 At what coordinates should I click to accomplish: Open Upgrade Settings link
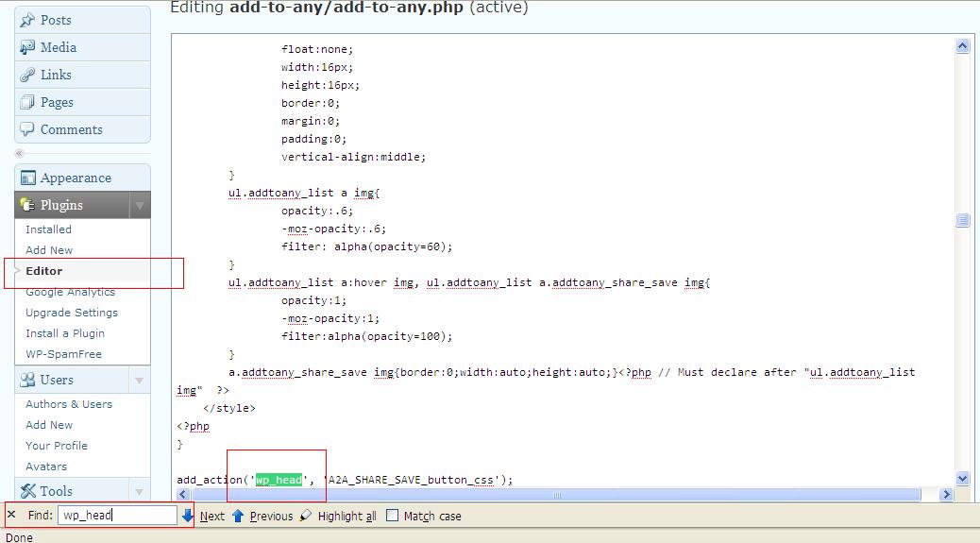pos(71,313)
